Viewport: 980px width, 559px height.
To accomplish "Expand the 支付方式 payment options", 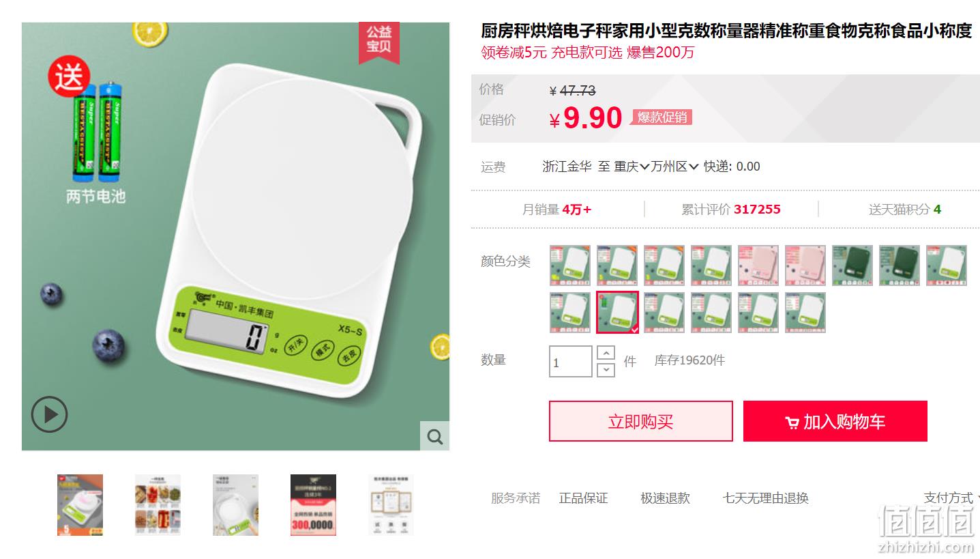I will click(952, 498).
